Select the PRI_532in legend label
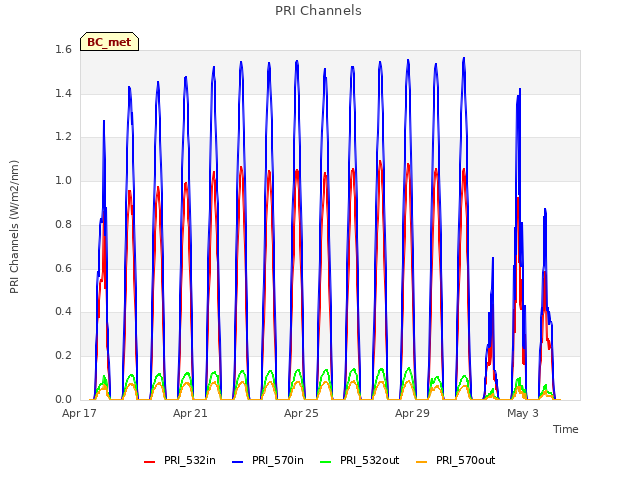 [190, 460]
